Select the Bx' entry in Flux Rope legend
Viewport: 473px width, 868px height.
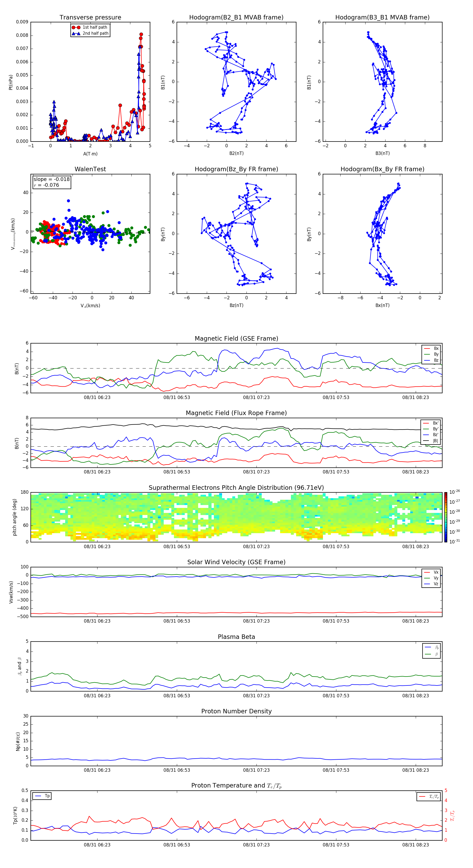431,423
